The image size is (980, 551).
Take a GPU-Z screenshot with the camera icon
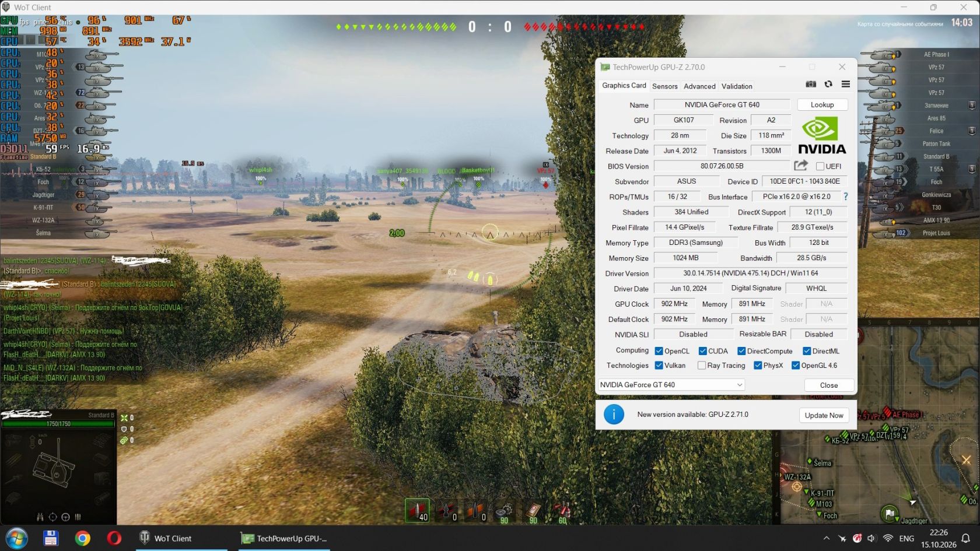point(811,84)
